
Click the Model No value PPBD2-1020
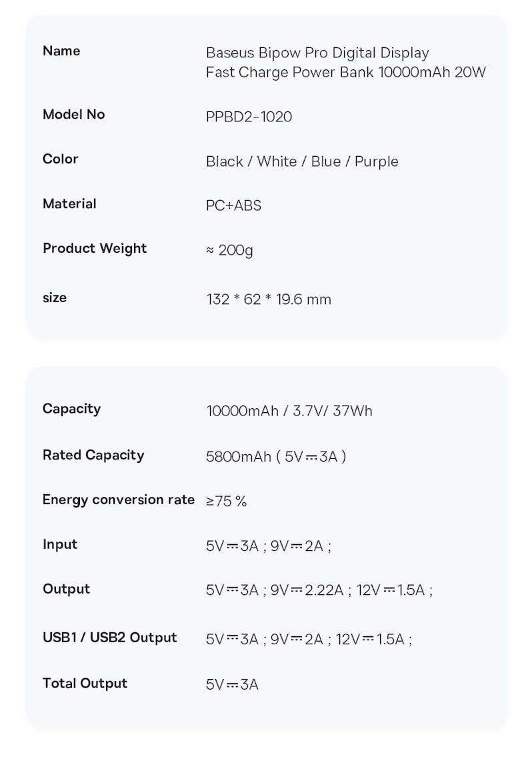click(x=249, y=117)
